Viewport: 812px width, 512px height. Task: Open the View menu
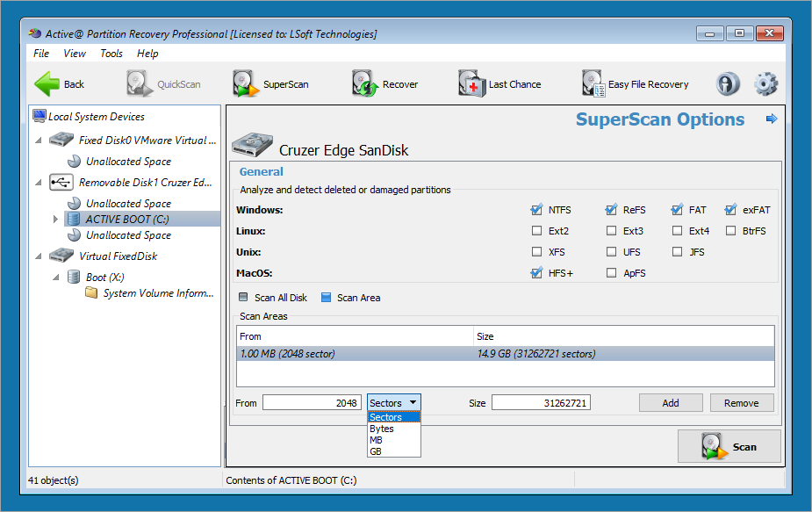(x=74, y=54)
